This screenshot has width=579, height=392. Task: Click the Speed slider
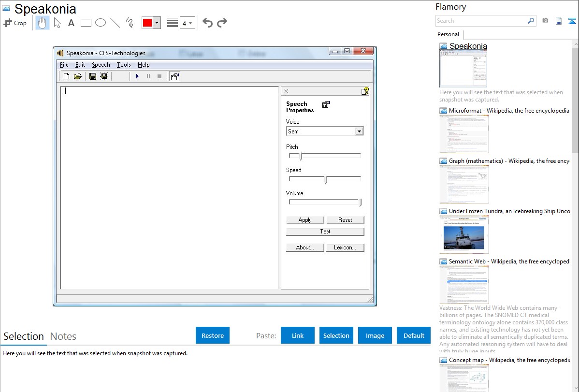pyautogui.click(x=325, y=179)
